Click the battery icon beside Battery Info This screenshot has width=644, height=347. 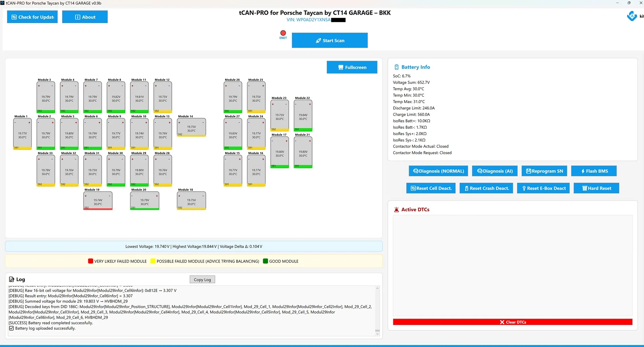click(x=397, y=67)
